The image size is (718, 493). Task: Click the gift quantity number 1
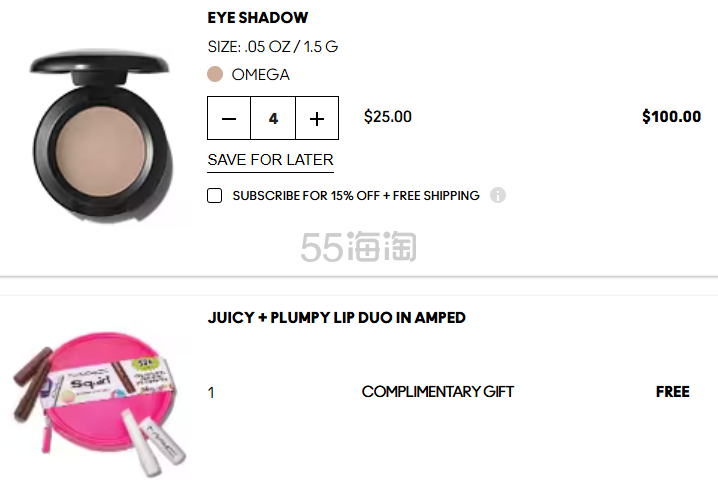[211, 393]
